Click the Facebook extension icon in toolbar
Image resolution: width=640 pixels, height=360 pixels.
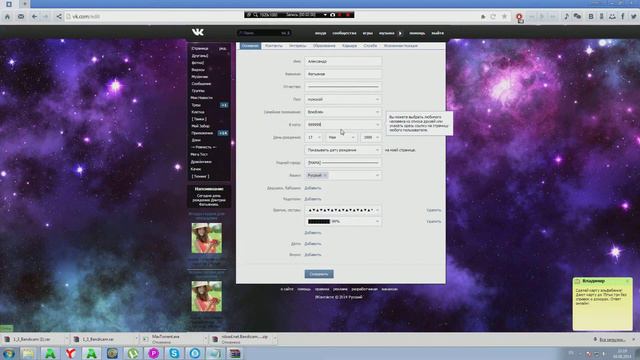coord(623,16)
